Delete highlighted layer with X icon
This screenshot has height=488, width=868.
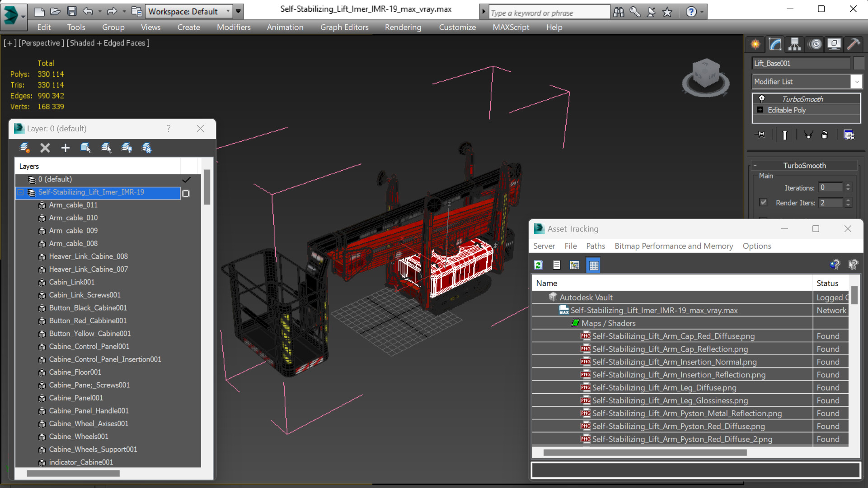click(45, 148)
